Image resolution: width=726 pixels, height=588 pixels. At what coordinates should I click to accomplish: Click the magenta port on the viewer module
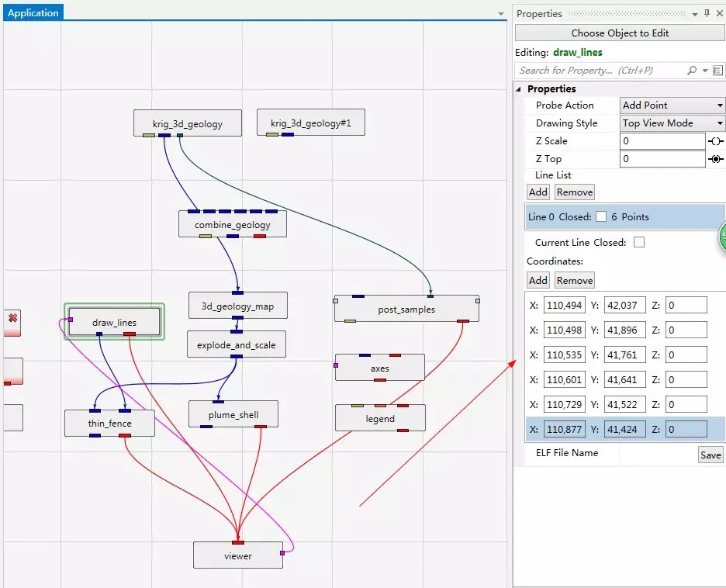click(x=282, y=553)
